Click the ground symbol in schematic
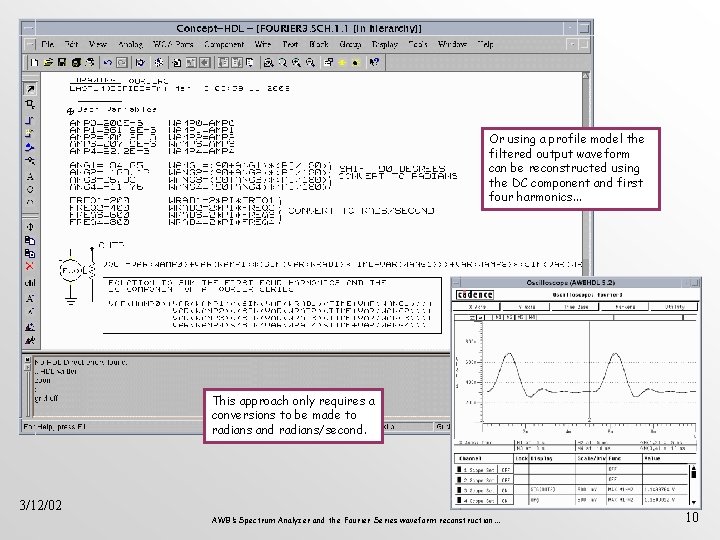The image size is (720, 540). click(71, 300)
